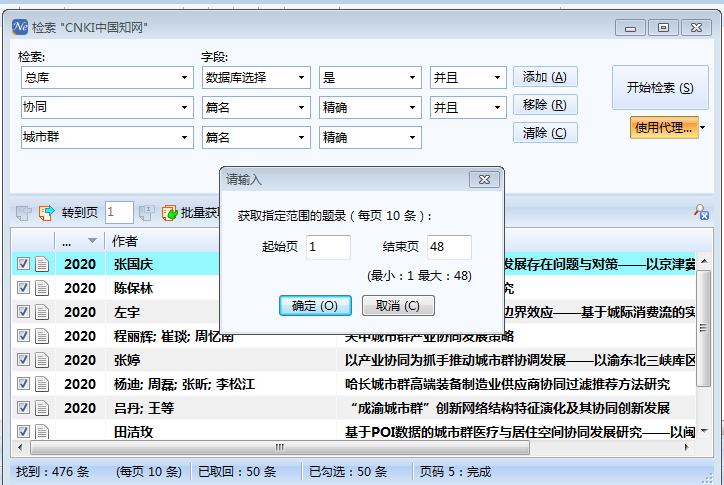Click the 作者 column header
The height and width of the screenshot is (485, 724).
(125, 241)
